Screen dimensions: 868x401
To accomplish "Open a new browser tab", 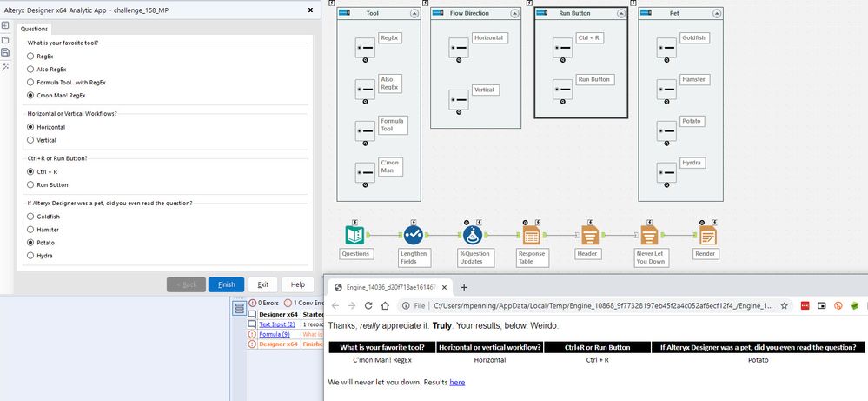I will point(464,287).
